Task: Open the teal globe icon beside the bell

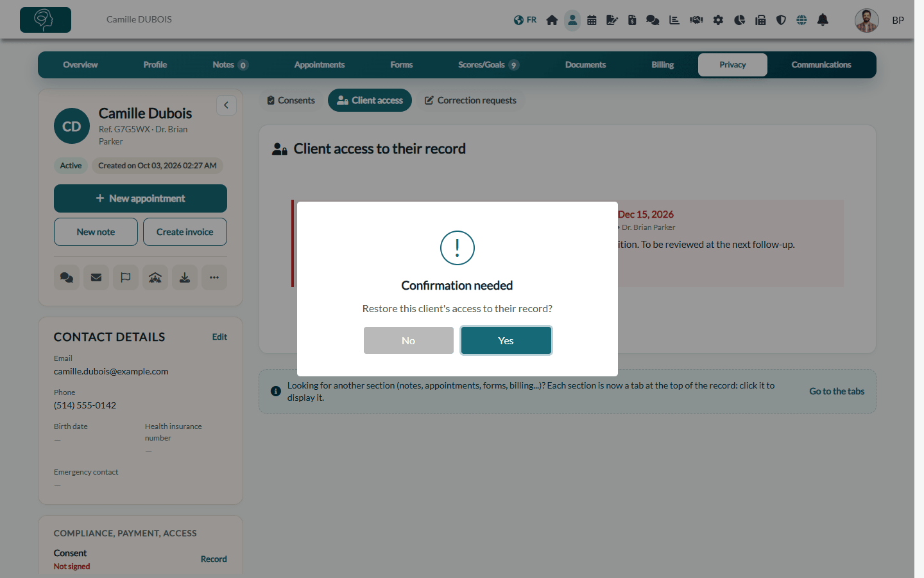Action: [x=801, y=20]
